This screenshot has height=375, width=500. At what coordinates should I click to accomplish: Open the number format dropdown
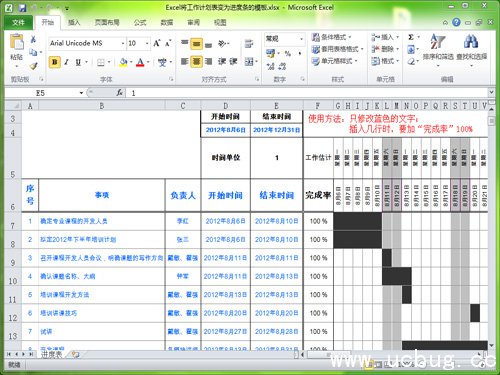click(301, 39)
